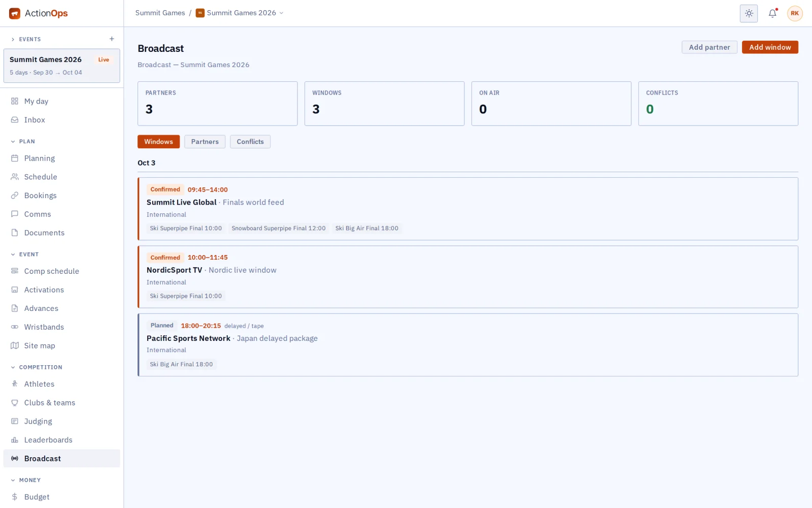Switch to the Windows tab
812x508 pixels.
coord(158,142)
